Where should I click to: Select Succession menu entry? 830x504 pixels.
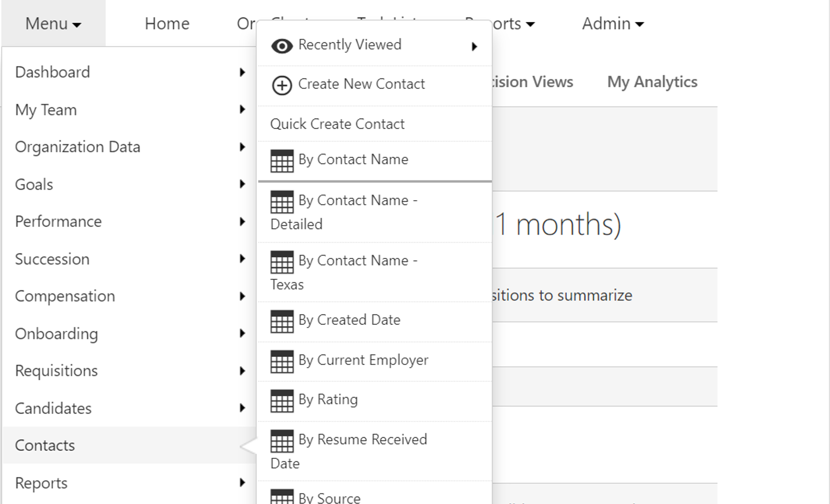(130, 259)
